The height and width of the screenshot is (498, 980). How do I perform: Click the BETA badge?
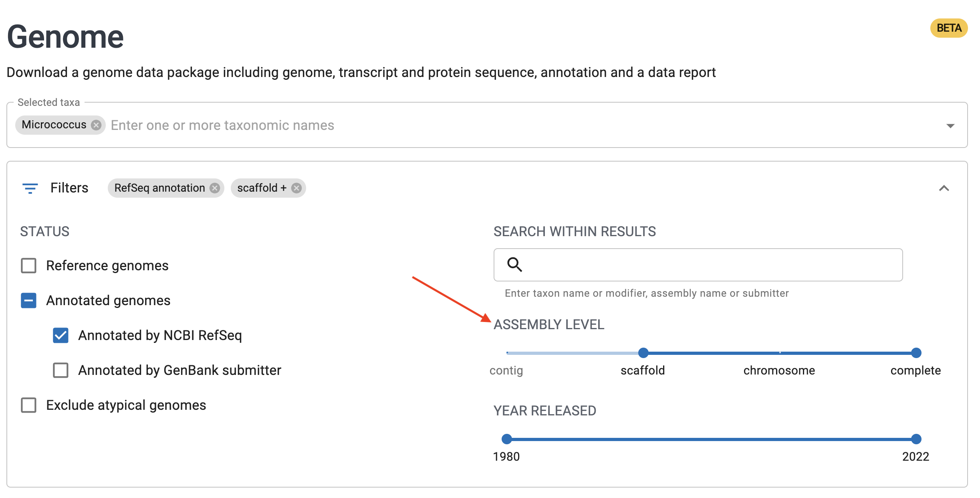pos(949,28)
